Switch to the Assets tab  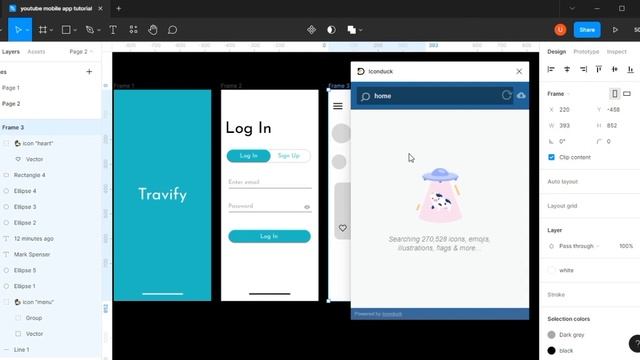pyautogui.click(x=36, y=52)
